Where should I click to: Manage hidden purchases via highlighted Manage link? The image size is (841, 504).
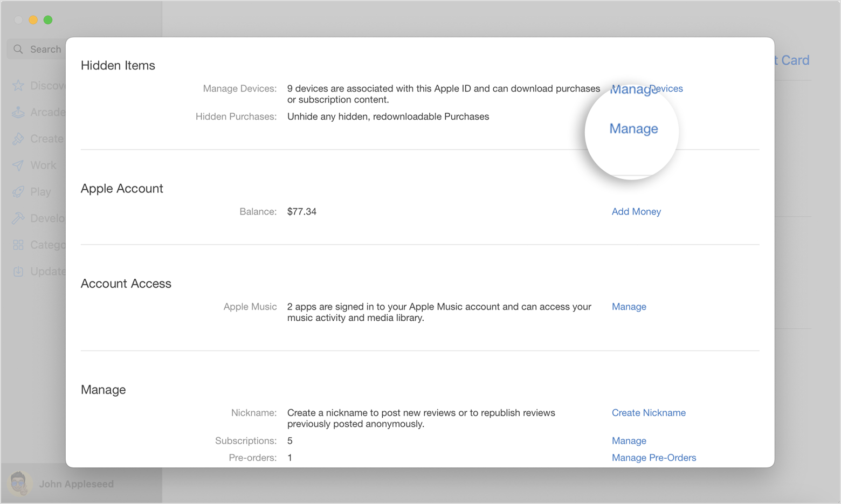point(633,129)
